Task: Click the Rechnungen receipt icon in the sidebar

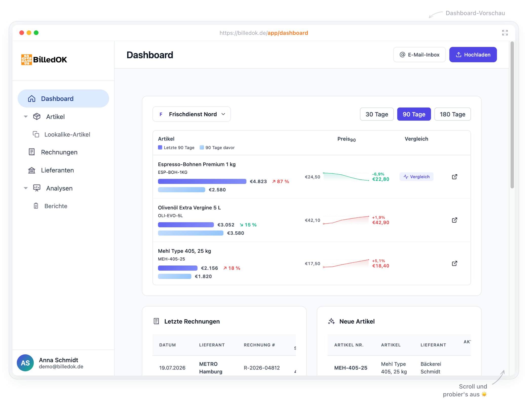Action: [x=31, y=152]
